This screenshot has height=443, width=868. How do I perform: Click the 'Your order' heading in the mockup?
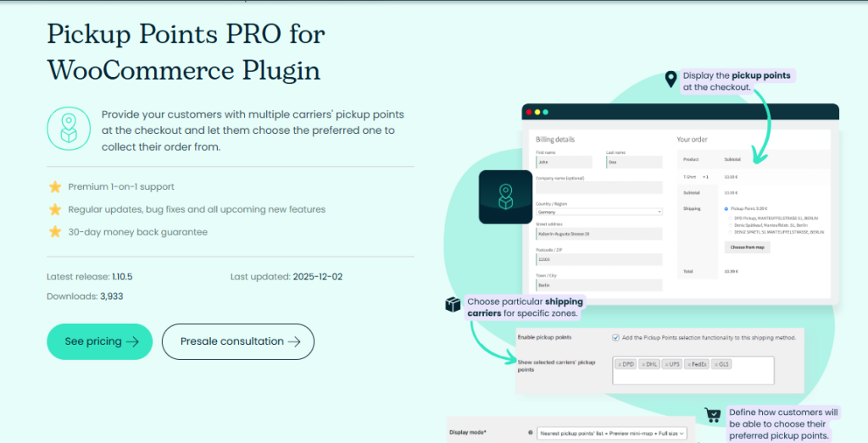[692, 140]
